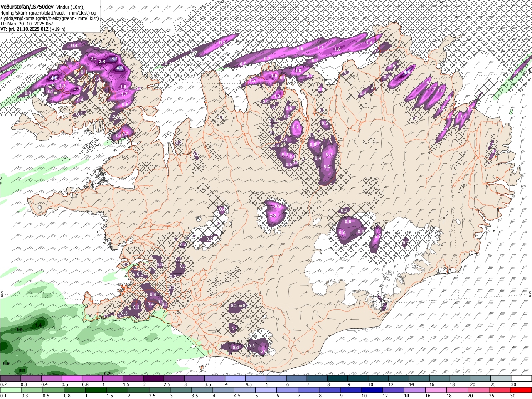Select the 0.2 swatch in purple snow scale
This screenshot has height=399, width=532.
tap(10, 379)
